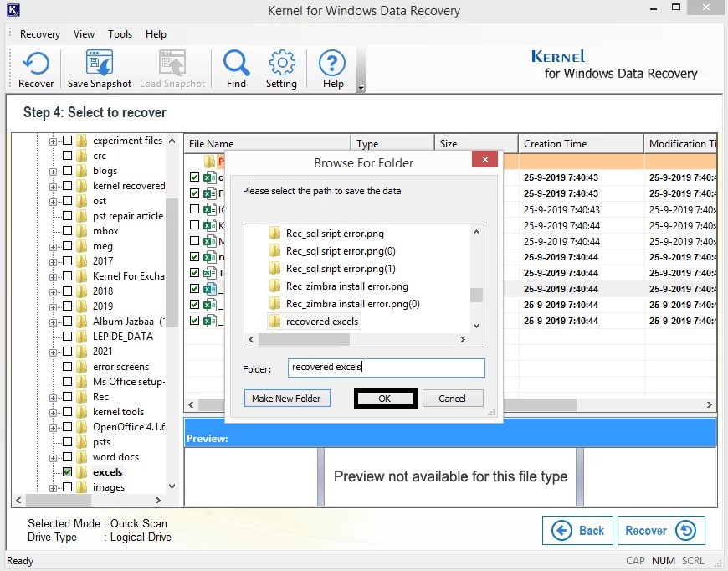Check the checkbox next to LEPIDE_DATA
This screenshot has width=728, height=571.
[x=68, y=336]
